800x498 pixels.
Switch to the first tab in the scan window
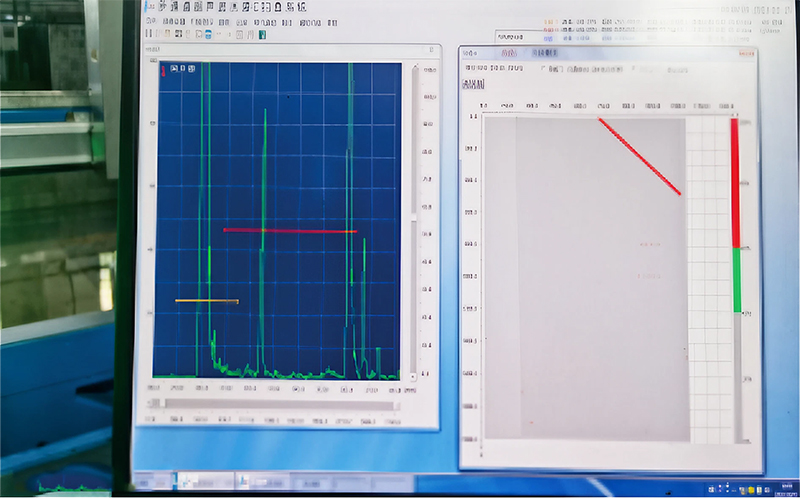point(510,53)
